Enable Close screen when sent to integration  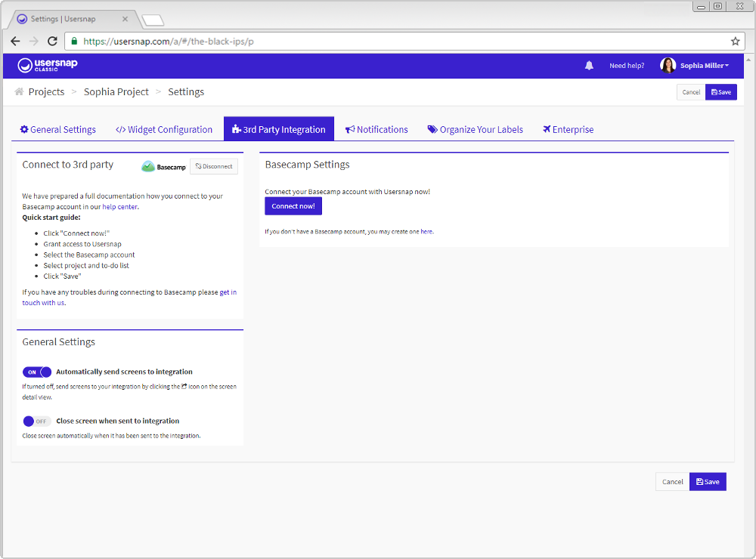click(x=37, y=422)
